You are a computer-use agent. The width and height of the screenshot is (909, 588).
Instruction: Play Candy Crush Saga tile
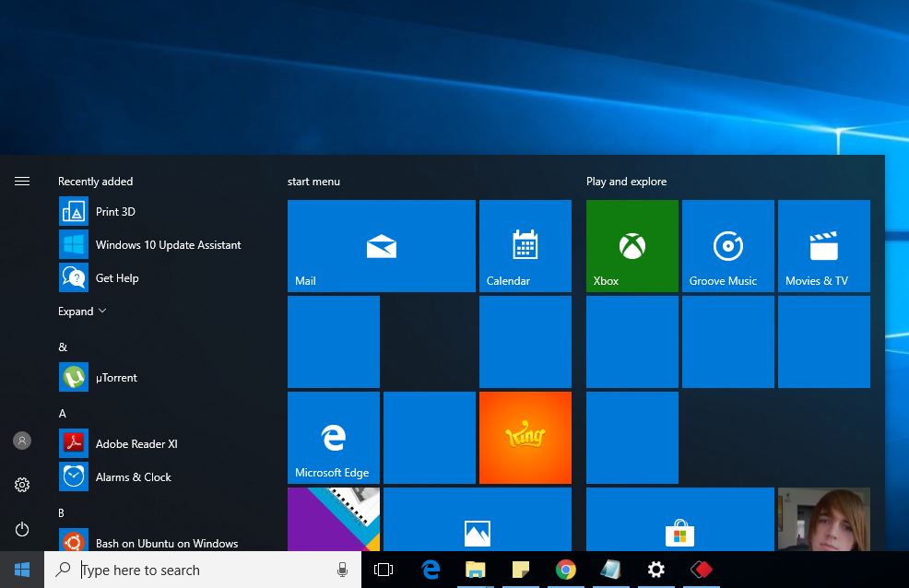525,437
